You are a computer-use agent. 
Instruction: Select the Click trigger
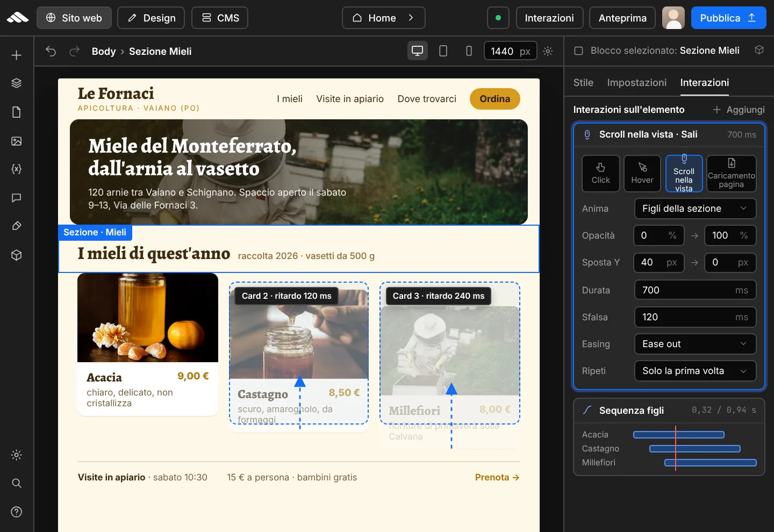[x=601, y=174]
